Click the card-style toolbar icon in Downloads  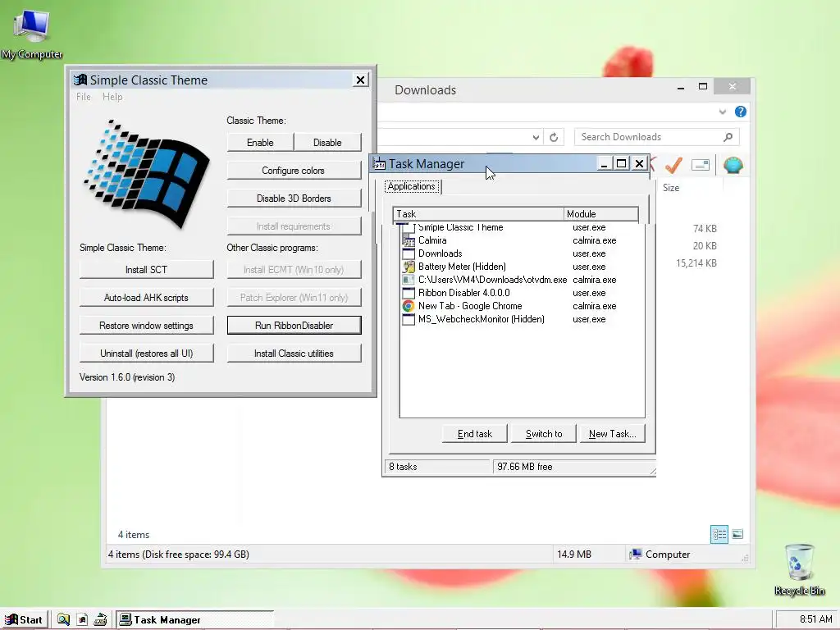pyautogui.click(x=701, y=165)
